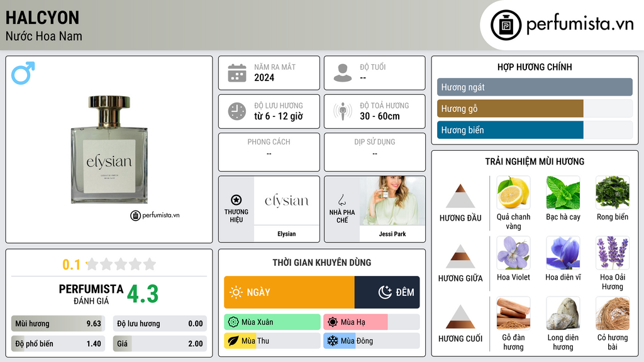Image resolution: width=644 pixels, height=362 pixels.
Task: Click the Giá 2.00 rating bar
Action: (160, 344)
